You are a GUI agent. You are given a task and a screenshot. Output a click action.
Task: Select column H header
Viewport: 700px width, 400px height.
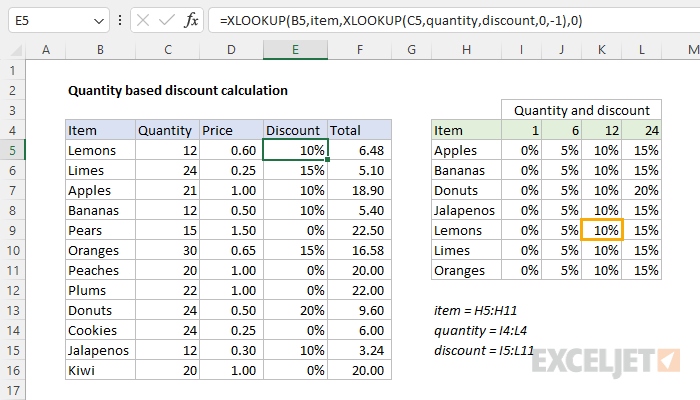(x=467, y=50)
